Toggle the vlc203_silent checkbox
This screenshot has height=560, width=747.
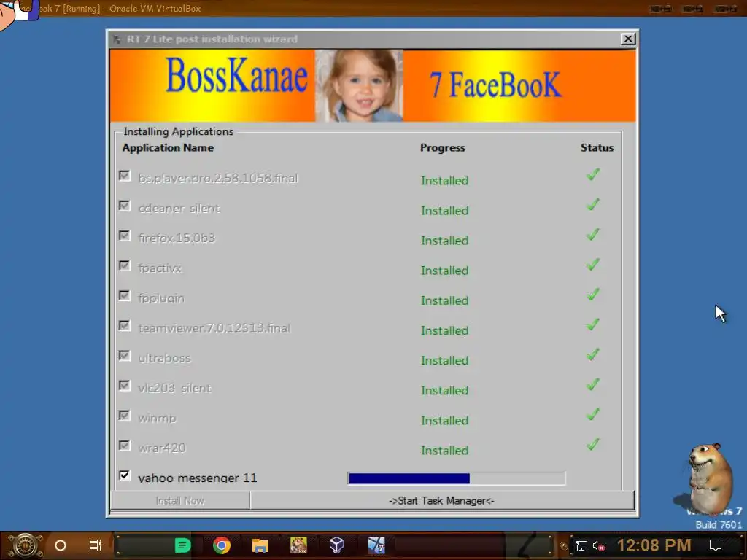(x=124, y=386)
